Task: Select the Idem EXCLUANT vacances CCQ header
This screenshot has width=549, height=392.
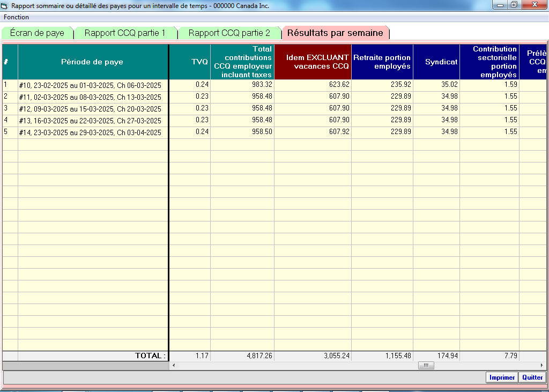Action: [x=313, y=62]
